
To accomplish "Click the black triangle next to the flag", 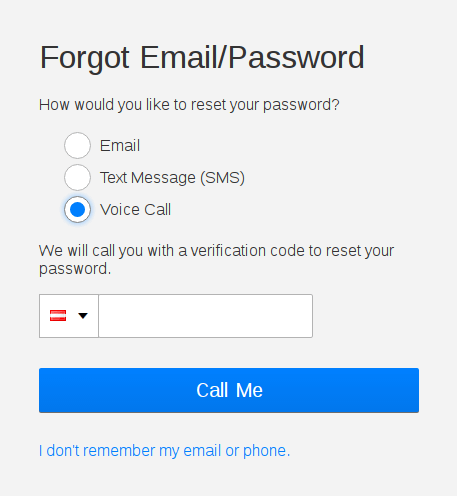I will [83, 315].
